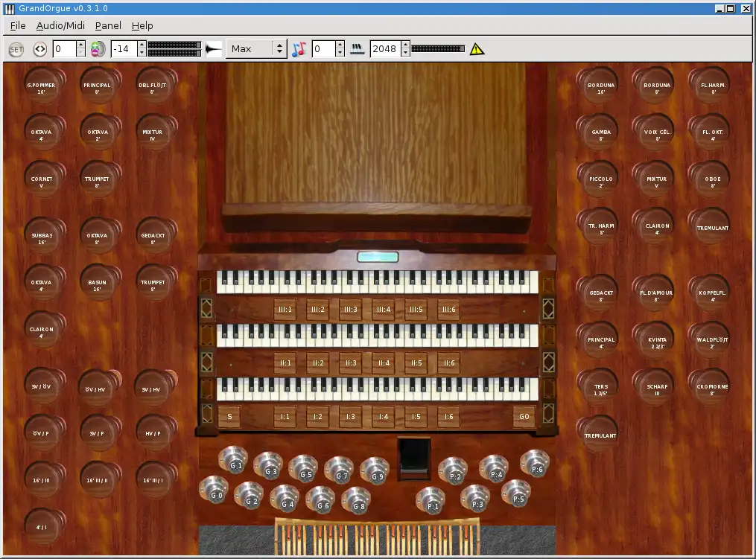This screenshot has height=559, width=756.
Task: Click the memory level number field
Action: coord(64,49)
